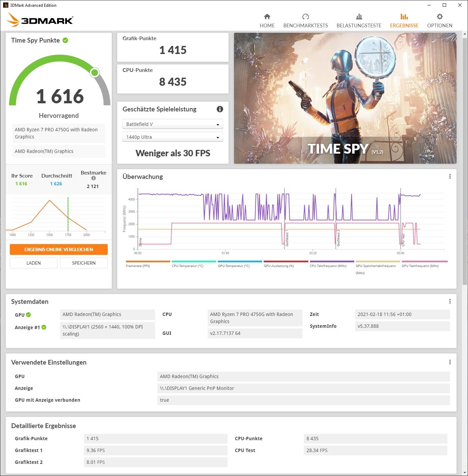Screen dimensions: 468x476
Task: Select the Zeit 2021-02-18 11:56 field
Action: pos(402,314)
